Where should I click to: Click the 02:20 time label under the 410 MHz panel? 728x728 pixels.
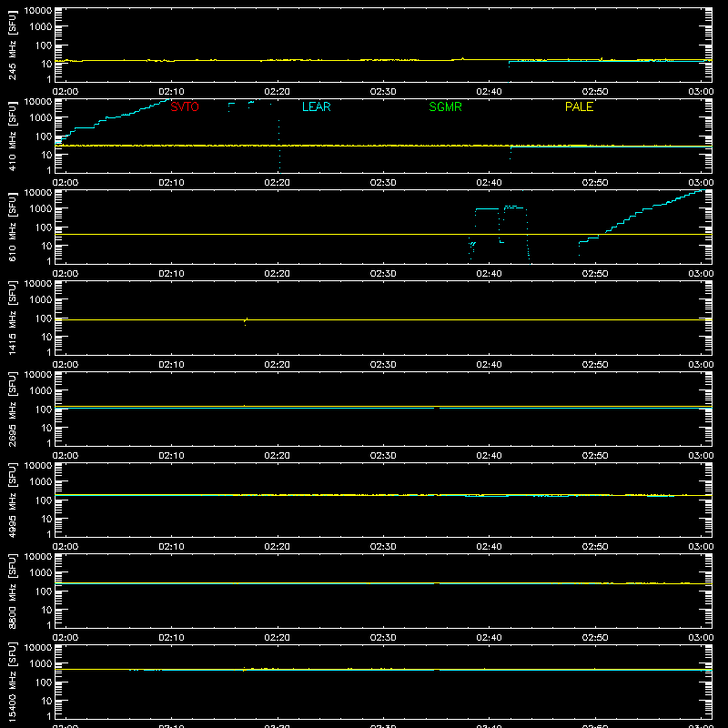278,183
